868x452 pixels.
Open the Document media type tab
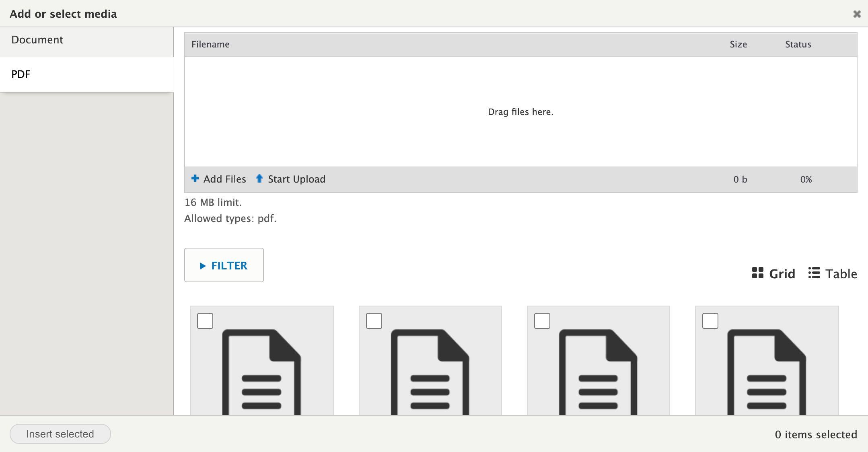tap(37, 40)
